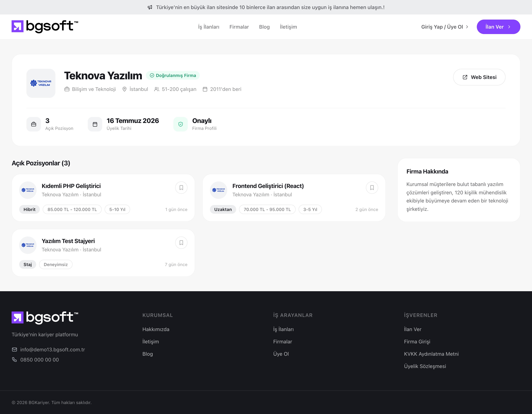Image resolution: width=532 pixels, height=414 pixels.
Task: Click the 5-10 Yıl experience tag
Action: point(117,209)
